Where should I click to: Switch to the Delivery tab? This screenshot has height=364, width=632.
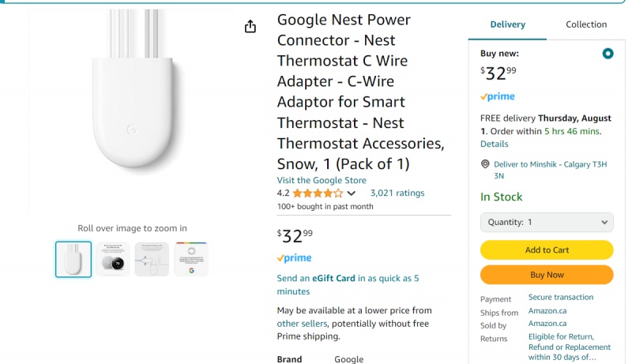[507, 24]
